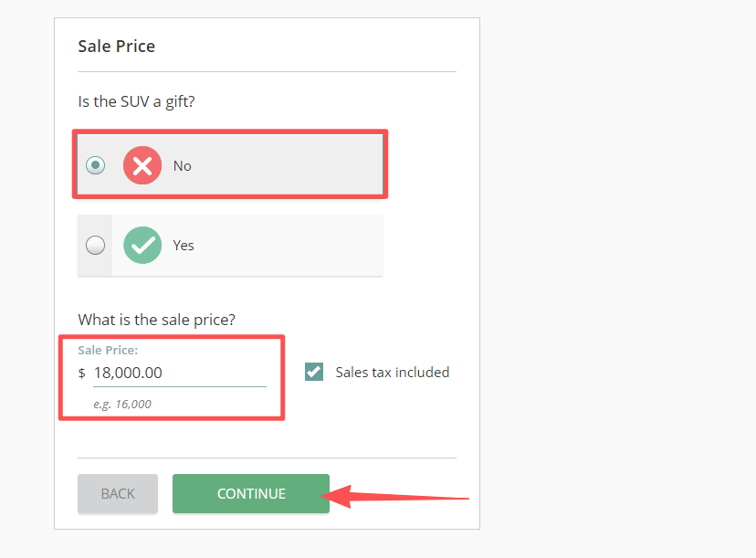Select the No radio button
Screen dimensions: 756x558
pos(95,165)
